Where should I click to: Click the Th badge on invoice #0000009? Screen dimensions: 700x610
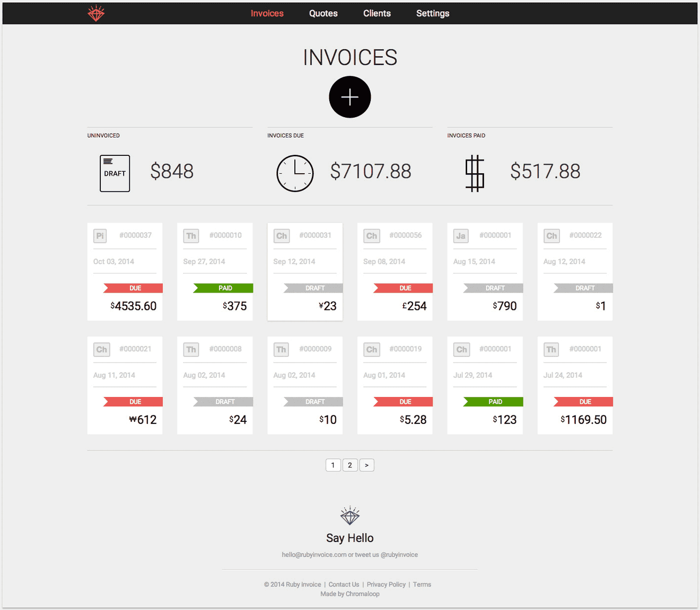[x=281, y=349]
